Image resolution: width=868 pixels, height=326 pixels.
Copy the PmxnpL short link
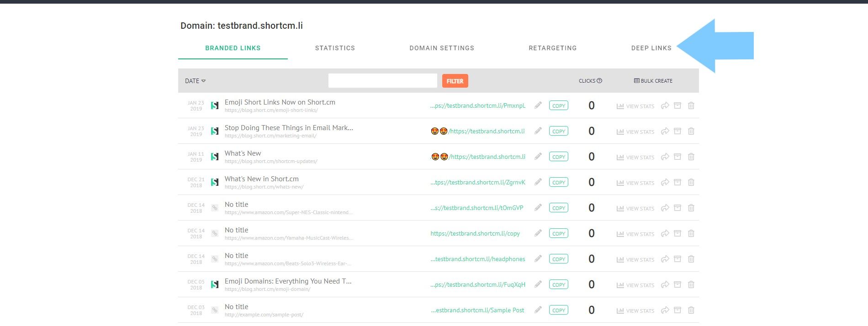pyautogui.click(x=559, y=105)
